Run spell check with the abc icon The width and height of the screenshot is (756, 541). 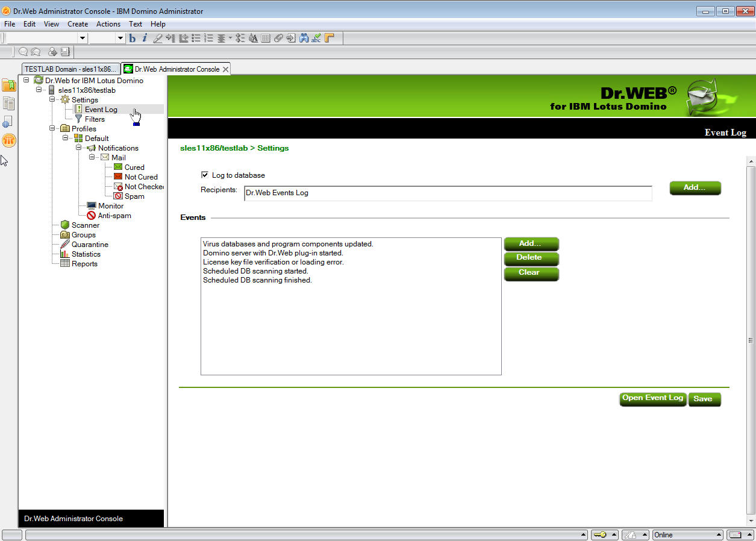317,38
